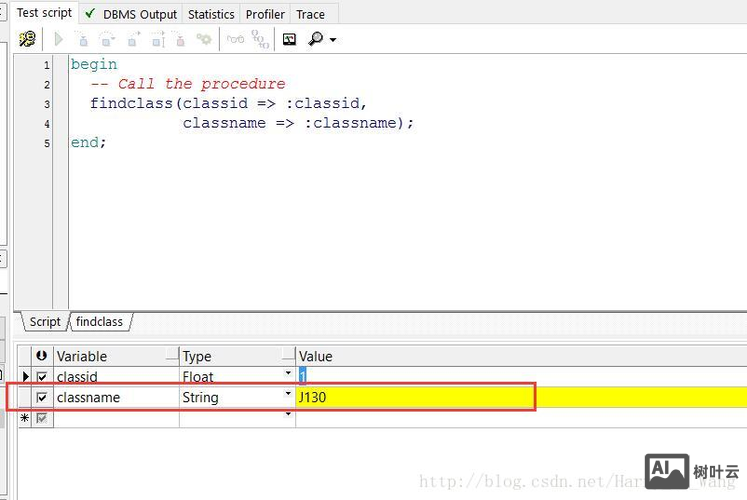
Task: Click the Step Into debug icon
Action: [x=82, y=39]
